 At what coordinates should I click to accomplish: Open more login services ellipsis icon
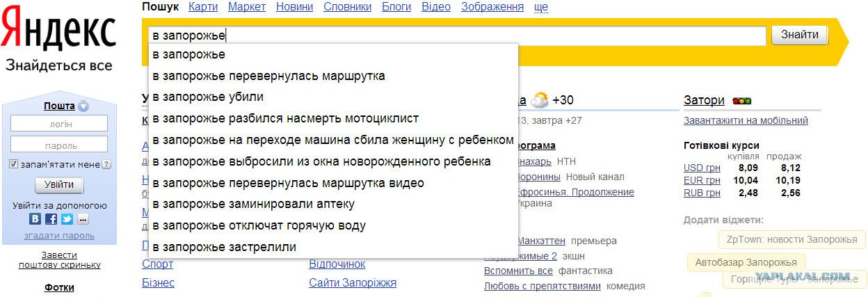(83, 219)
